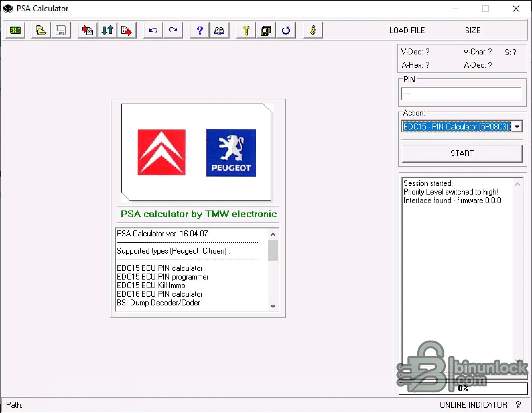
Task: Click the 'S: ?' value
Action: [511, 52]
